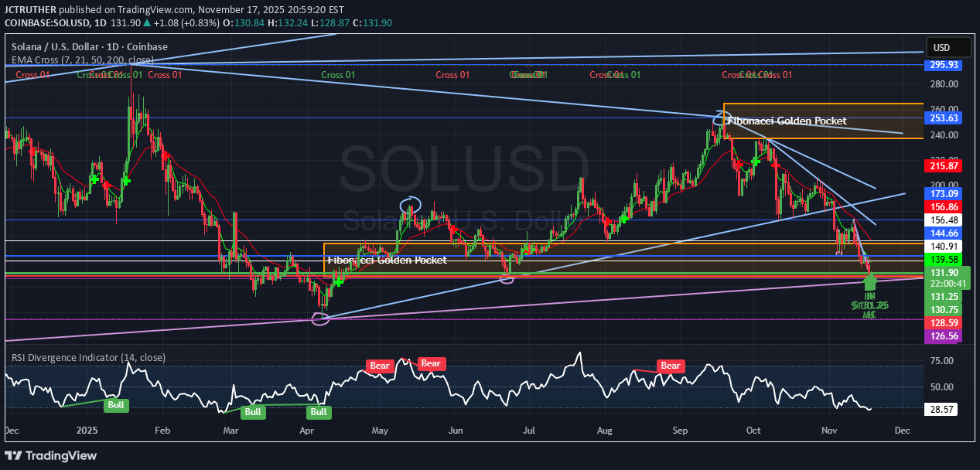The width and height of the screenshot is (980, 470).
Task: Select the ellipse marker at the April low
Action: (x=320, y=318)
